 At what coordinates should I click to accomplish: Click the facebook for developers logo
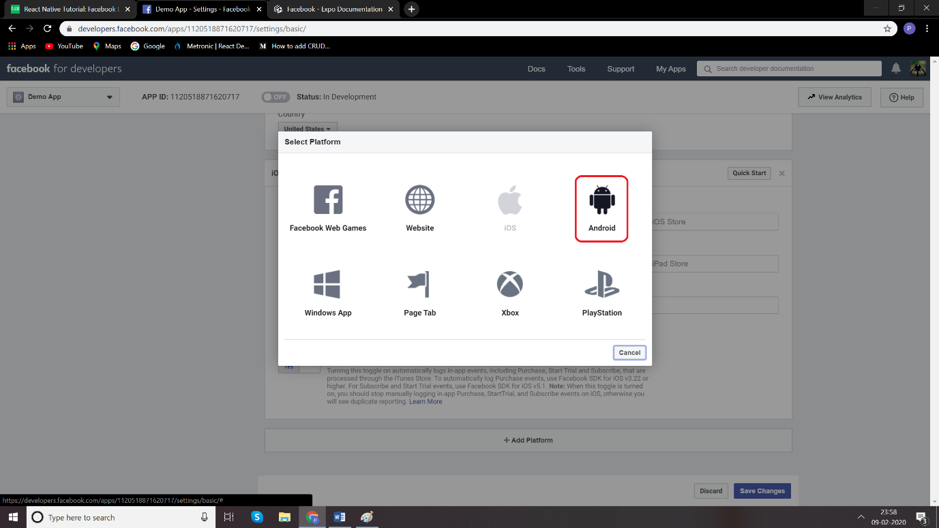coord(64,69)
